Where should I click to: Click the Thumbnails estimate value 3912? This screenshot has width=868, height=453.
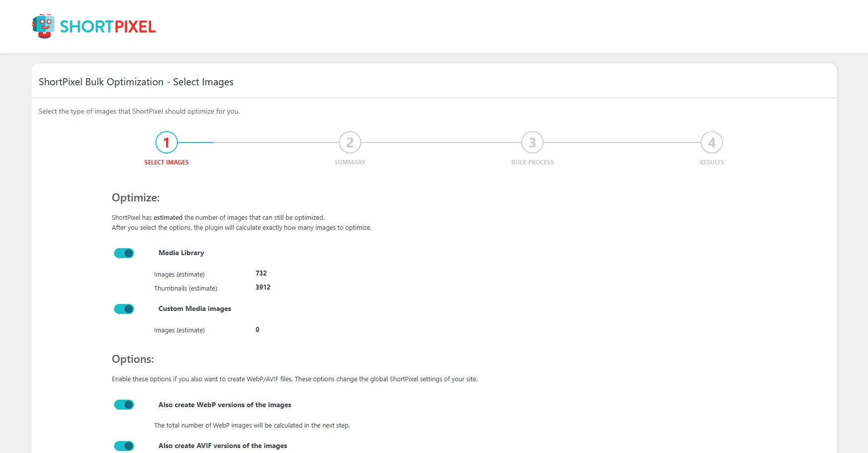263,287
